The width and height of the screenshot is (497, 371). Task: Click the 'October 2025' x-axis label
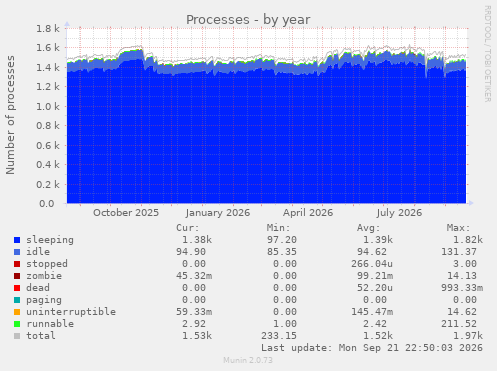[x=126, y=213]
